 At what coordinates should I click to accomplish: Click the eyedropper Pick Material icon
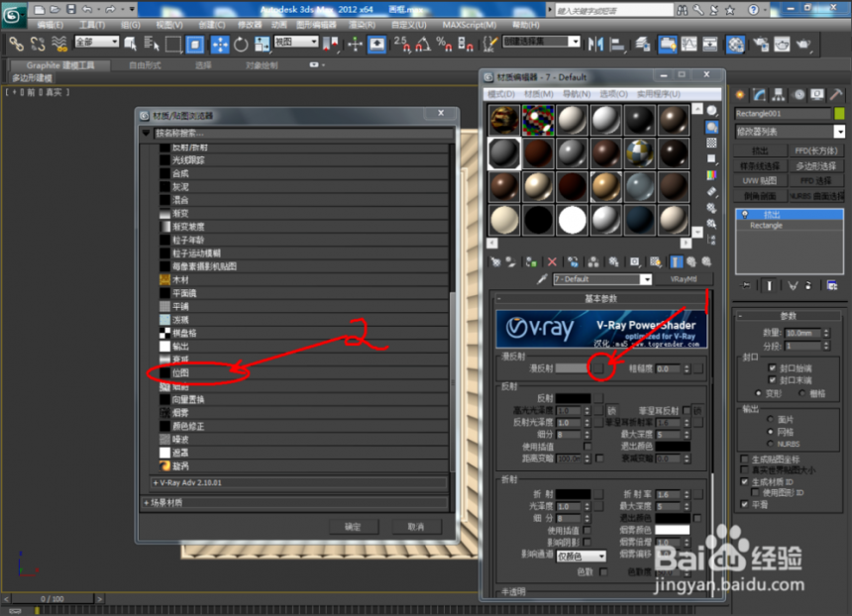541,279
